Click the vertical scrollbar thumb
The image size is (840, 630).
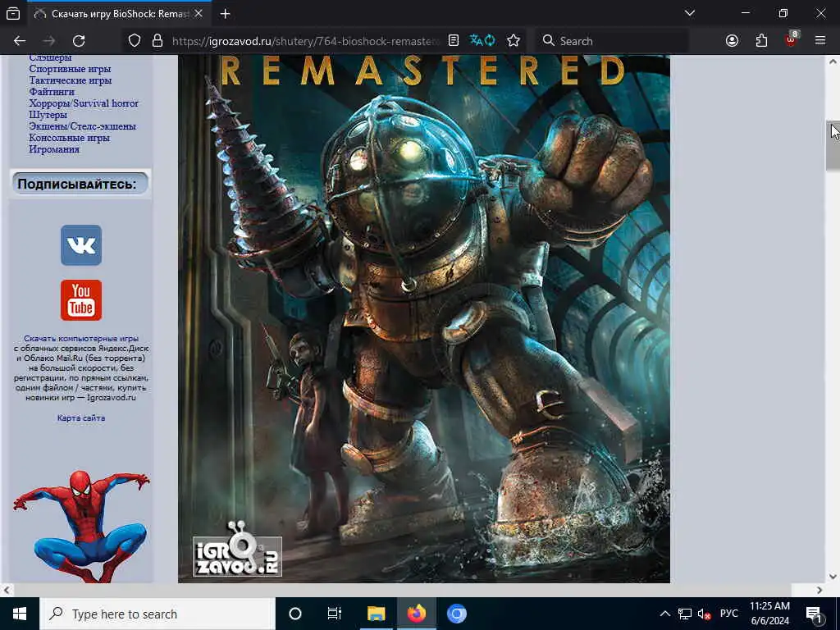click(833, 144)
